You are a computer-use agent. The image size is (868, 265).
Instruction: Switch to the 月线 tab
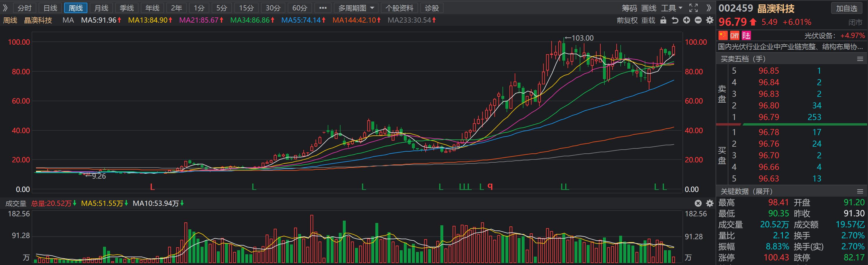point(101,8)
